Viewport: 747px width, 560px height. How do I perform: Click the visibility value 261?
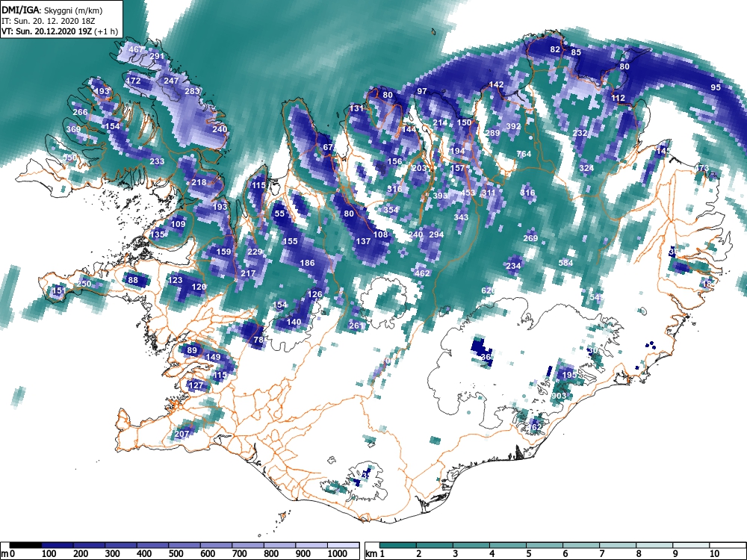point(356,326)
